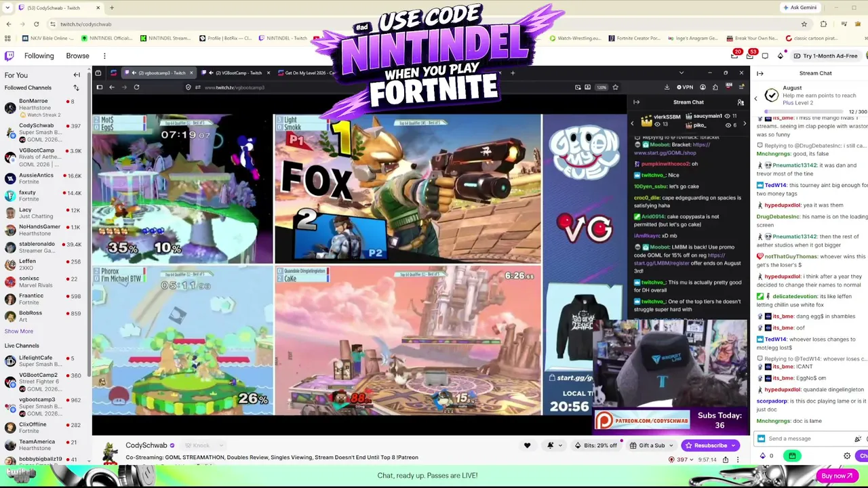Click Try 1-Month Ad-Free
The image size is (868, 488).
click(825, 56)
